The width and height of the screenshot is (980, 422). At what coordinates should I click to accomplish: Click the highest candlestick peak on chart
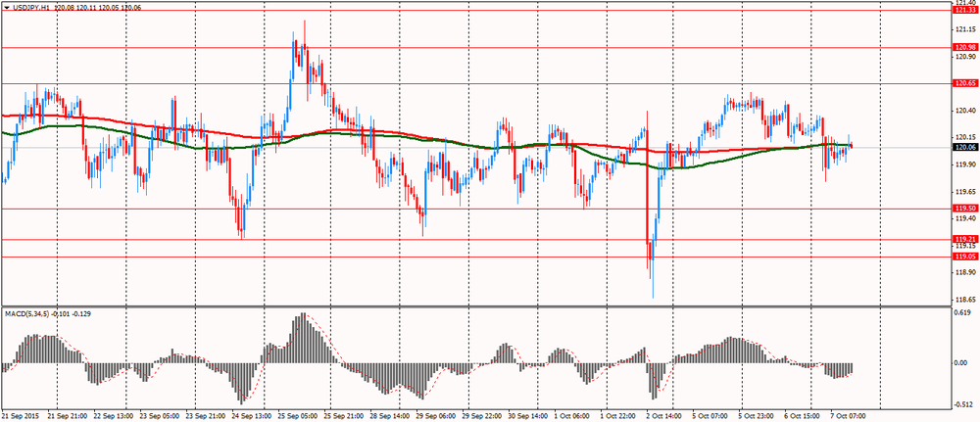[x=293, y=35]
